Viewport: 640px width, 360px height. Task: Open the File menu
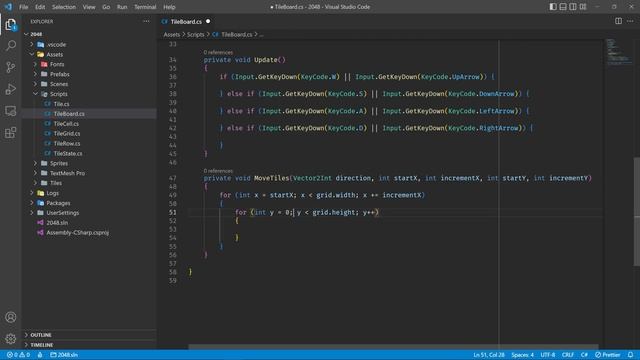point(24,7)
